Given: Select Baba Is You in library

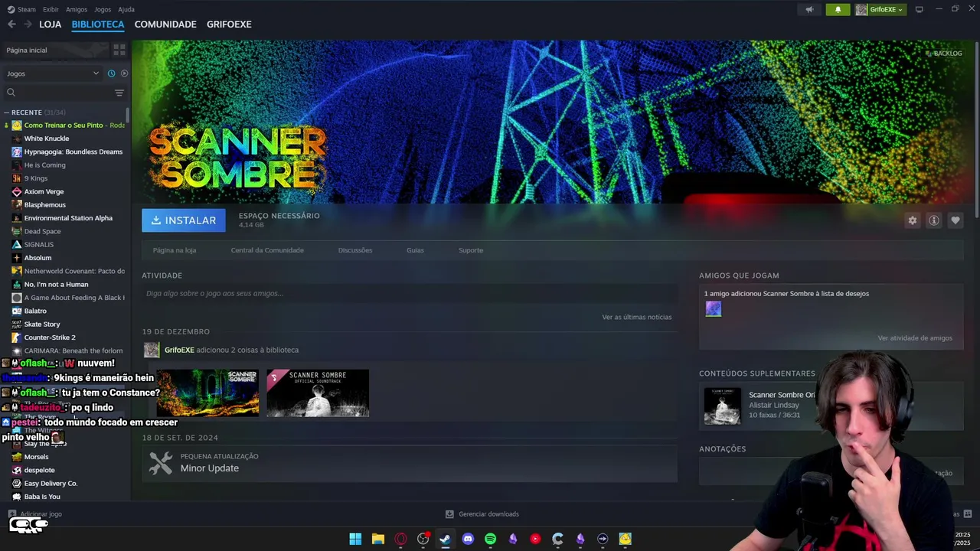Looking at the screenshot, I should click(42, 497).
